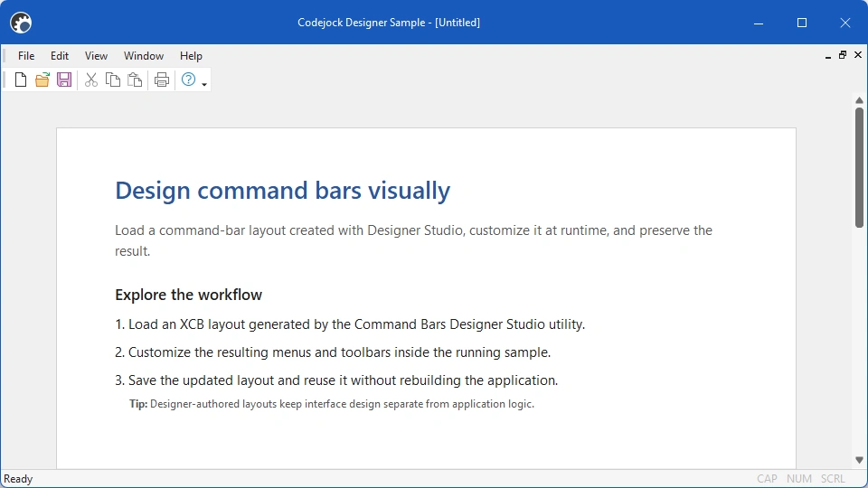
Task: Restore the inner document window
Action: click(x=843, y=55)
